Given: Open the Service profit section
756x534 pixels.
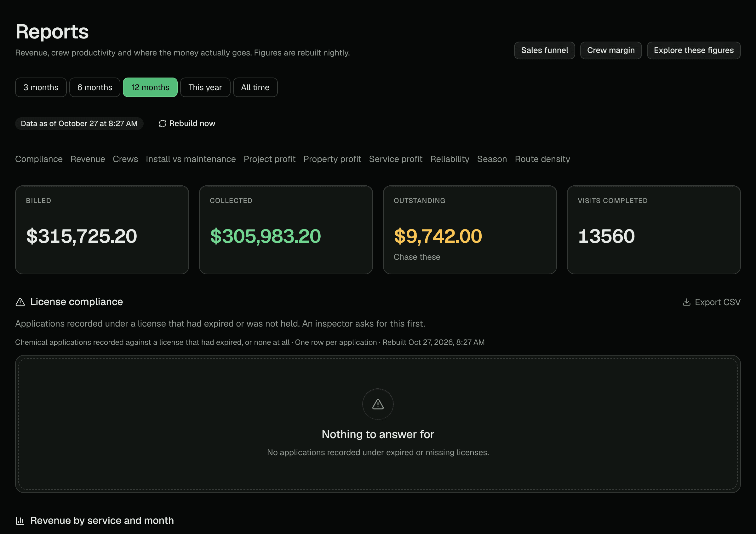Looking at the screenshot, I should (x=396, y=159).
